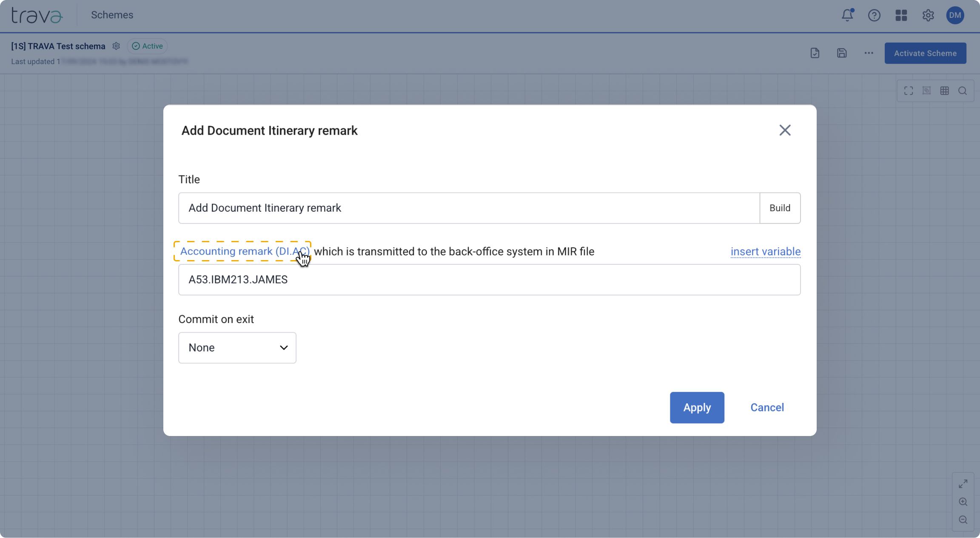980x538 pixels.
Task: Open the help question mark icon
Action: click(874, 15)
